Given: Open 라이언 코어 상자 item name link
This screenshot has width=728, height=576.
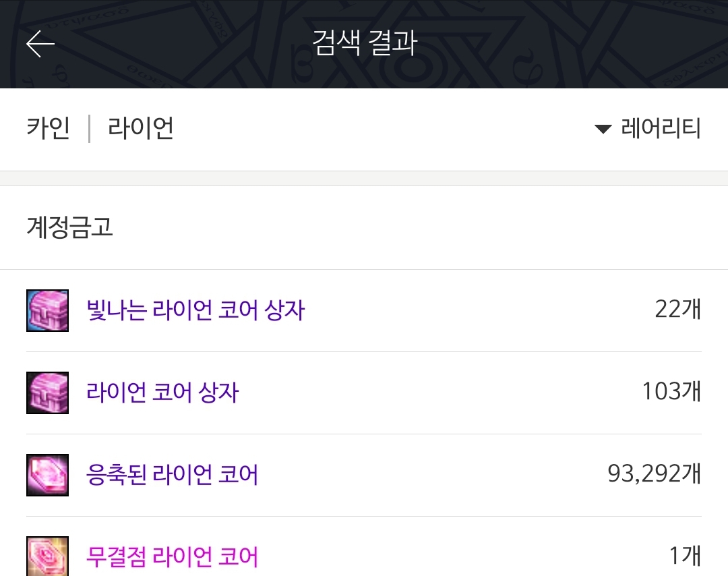Looking at the screenshot, I should [x=162, y=392].
